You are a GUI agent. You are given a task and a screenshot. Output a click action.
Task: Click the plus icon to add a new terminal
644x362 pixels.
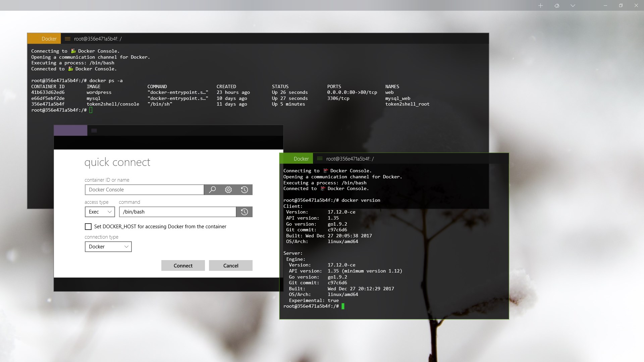point(540,6)
